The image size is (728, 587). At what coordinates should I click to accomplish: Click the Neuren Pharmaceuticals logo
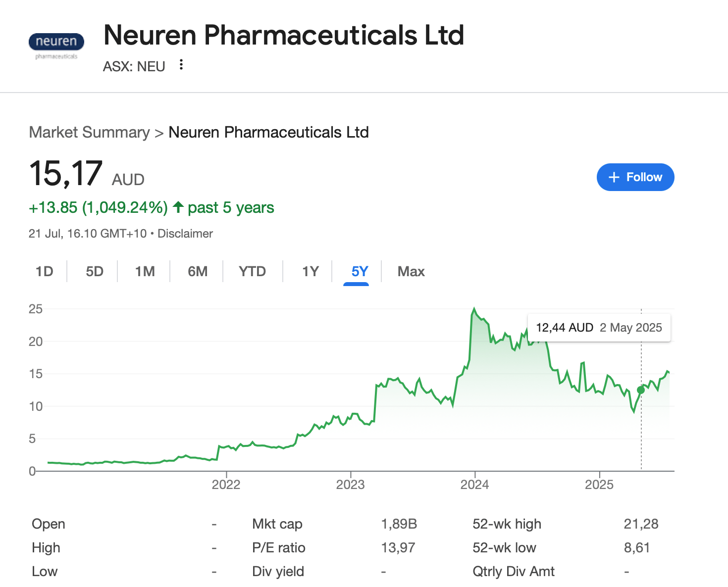point(56,47)
